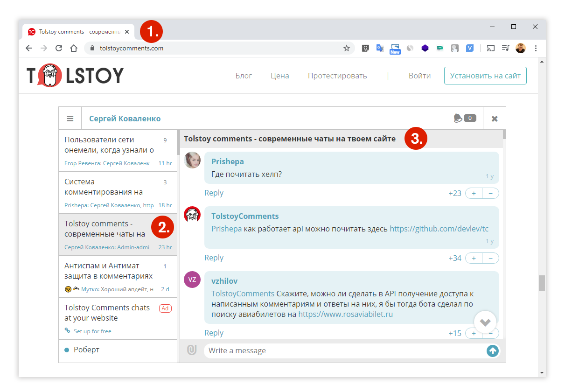
Task: Downvote Prishepa's comment with minus button
Action: tap(491, 193)
